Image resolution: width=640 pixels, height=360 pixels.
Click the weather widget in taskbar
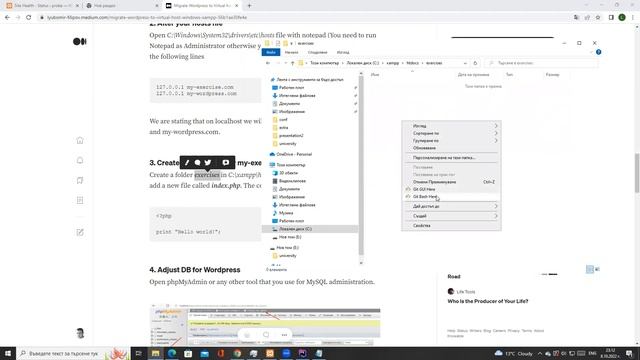(x=513, y=353)
